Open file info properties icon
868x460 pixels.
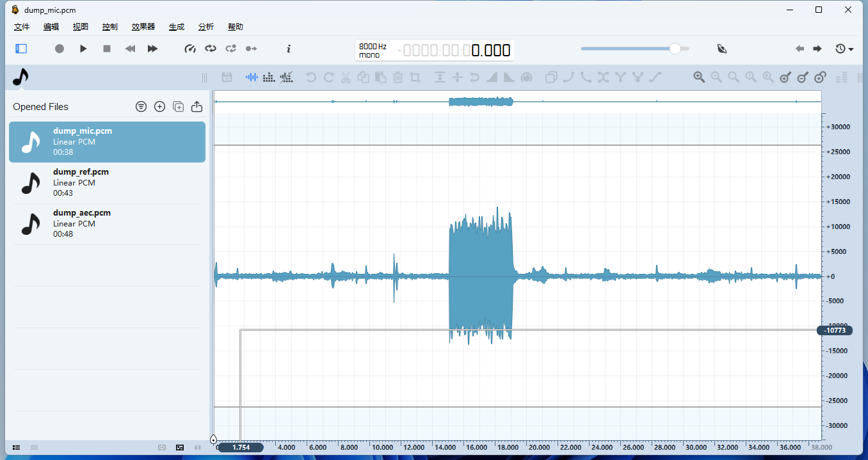pos(289,49)
